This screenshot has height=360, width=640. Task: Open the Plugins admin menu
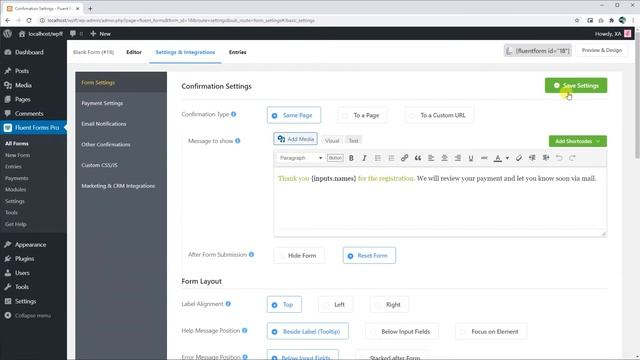click(33, 259)
